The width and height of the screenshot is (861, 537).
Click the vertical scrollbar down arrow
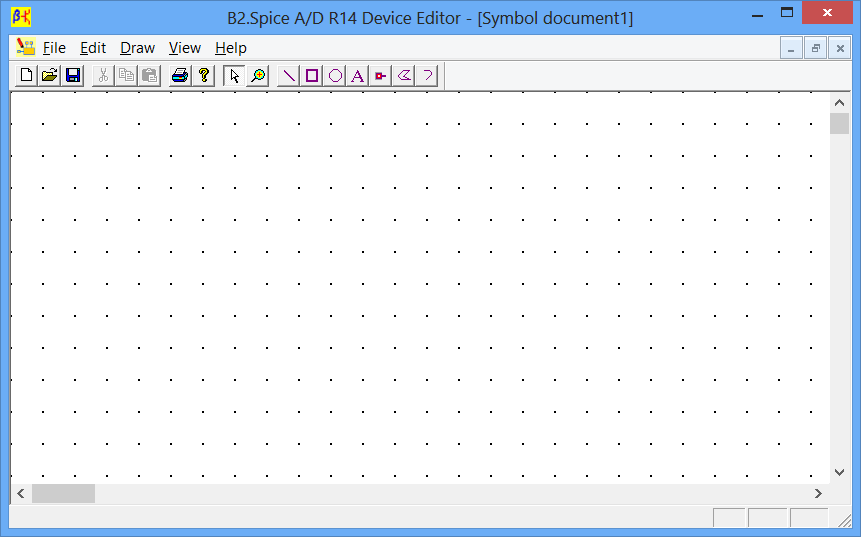point(839,473)
